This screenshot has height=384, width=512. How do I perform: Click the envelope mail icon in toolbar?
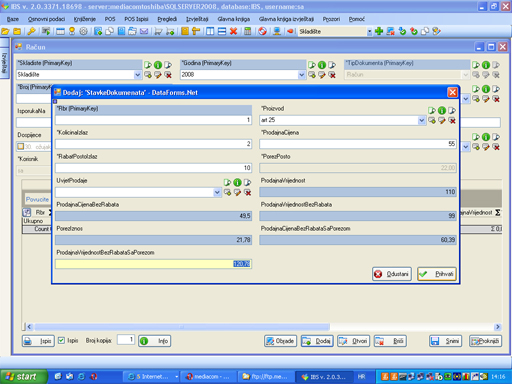[144, 31]
